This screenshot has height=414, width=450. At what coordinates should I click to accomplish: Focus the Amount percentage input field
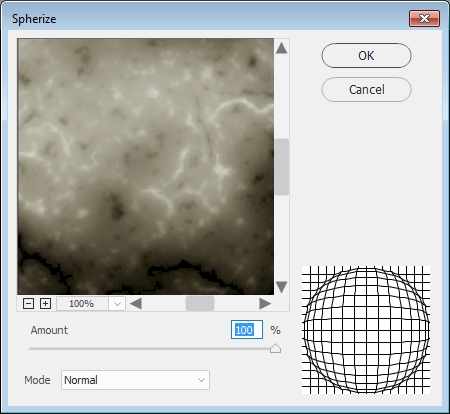[x=247, y=330]
